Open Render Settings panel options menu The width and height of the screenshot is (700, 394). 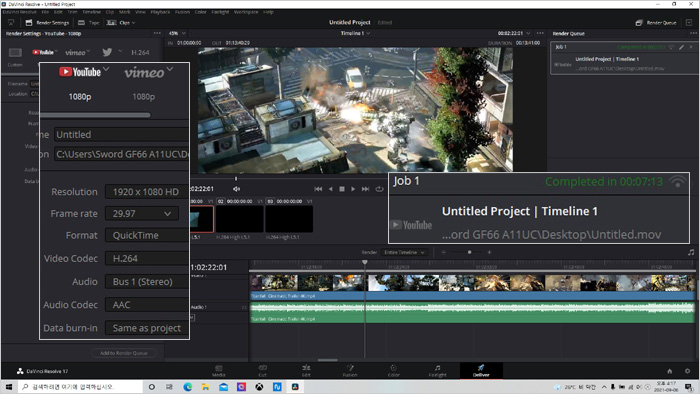157,33
